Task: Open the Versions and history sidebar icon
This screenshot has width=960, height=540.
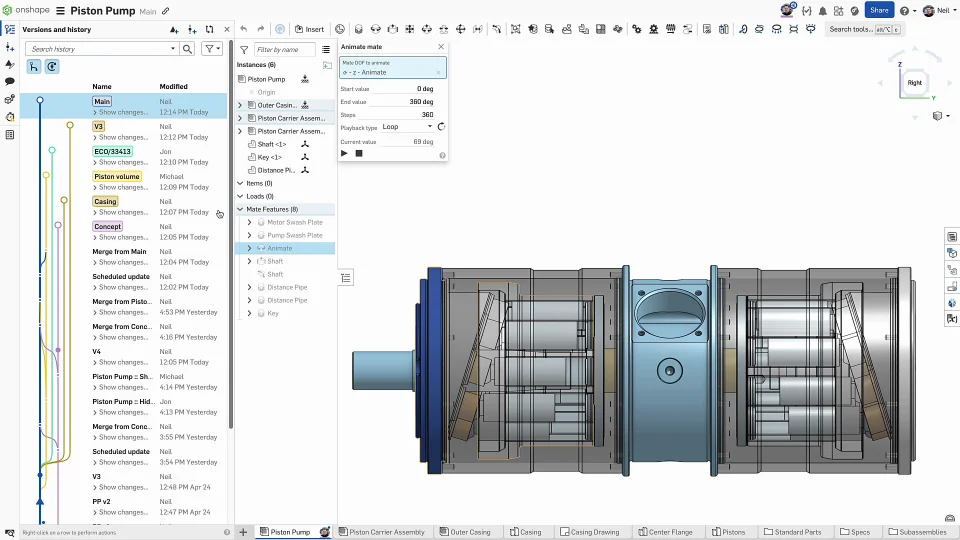Action: pyautogui.click(x=10, y=29)
